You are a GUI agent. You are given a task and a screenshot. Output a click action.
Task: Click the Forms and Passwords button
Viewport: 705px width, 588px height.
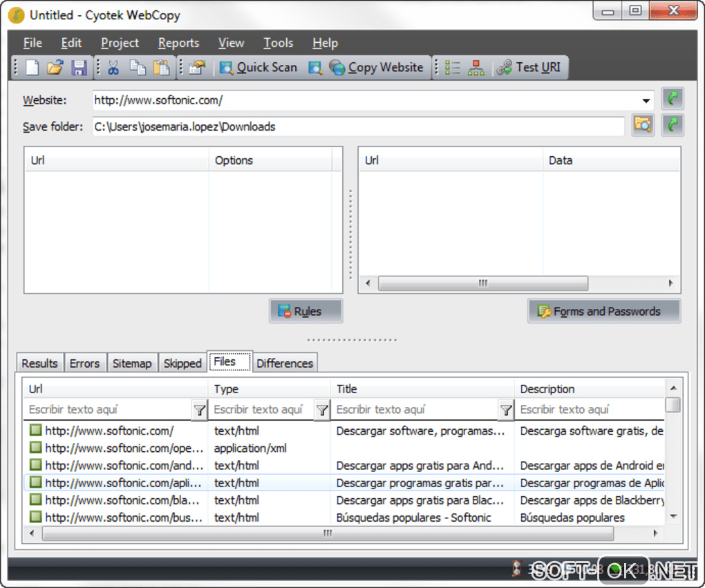point(604,311)
